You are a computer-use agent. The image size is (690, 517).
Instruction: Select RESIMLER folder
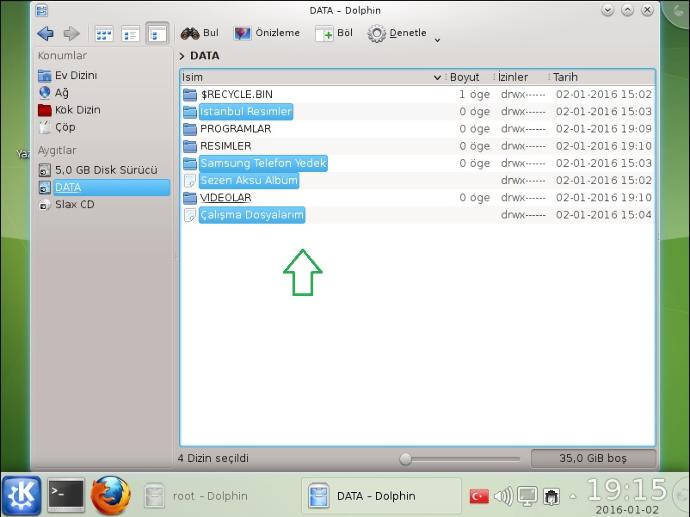click(x=225, y=146)
